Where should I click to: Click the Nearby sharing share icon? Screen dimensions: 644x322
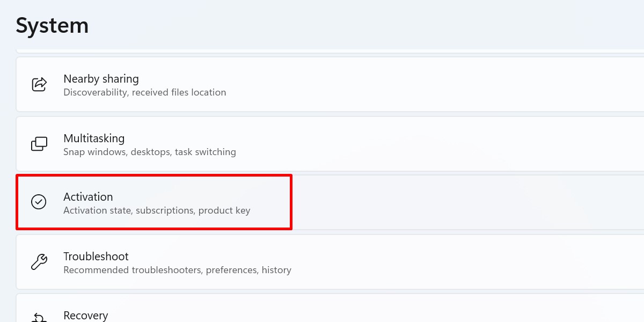(39, 84)
